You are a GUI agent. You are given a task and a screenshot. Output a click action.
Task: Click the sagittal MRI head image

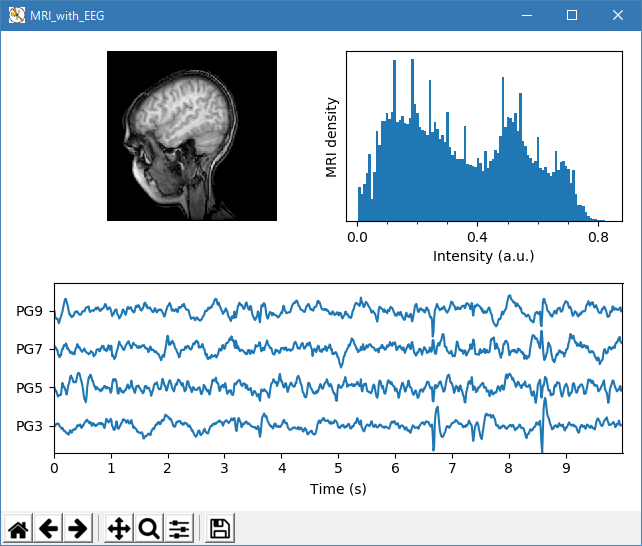(192, 136)
